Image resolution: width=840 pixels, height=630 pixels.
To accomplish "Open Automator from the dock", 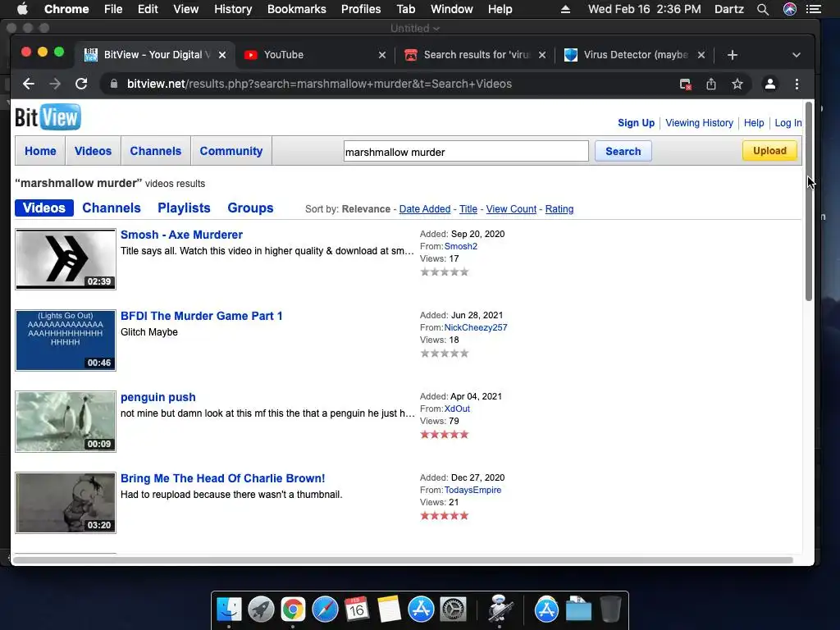I will (x=500, y=609).
